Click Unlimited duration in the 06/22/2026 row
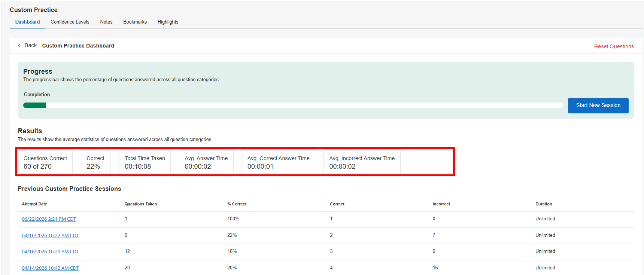The width and height of the screenshot is (644, 275). pyautogui.click(x=545, y=219)
